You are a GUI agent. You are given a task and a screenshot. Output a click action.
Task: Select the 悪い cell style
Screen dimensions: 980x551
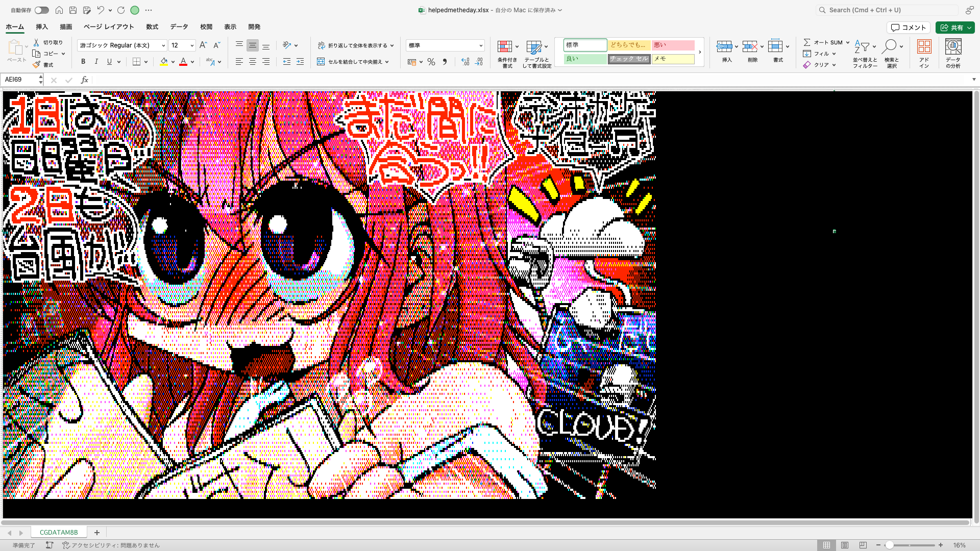coord(673,45)
